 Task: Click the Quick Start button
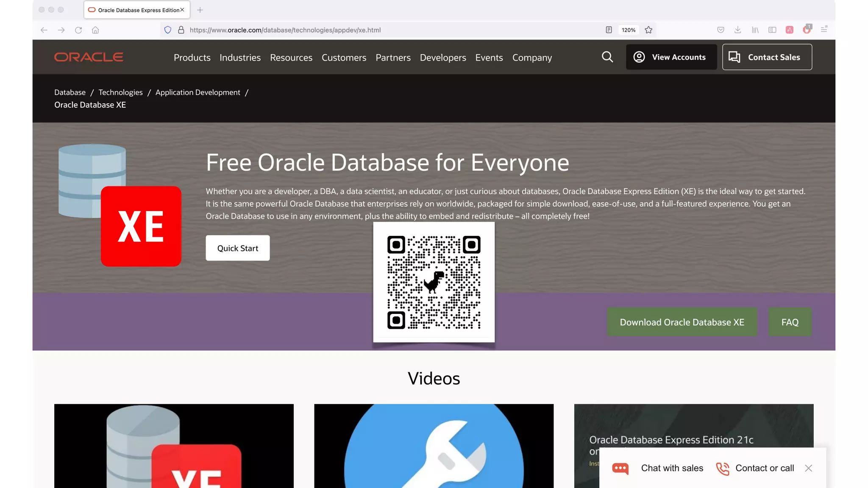click(x=237, y=248)
